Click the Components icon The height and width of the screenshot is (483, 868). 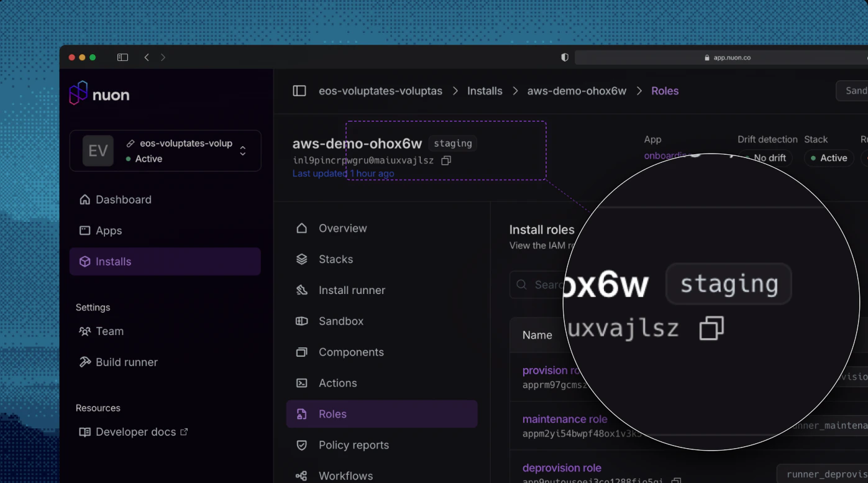302,352
